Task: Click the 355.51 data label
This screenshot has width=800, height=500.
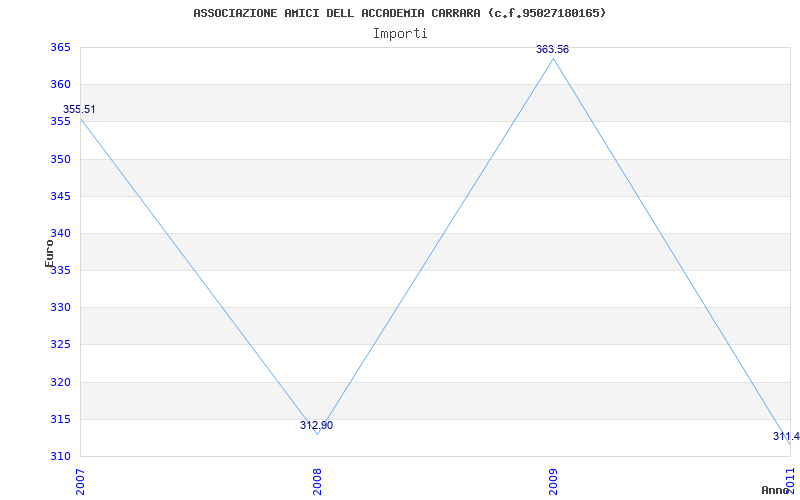Action: click(x=79, y=110)
